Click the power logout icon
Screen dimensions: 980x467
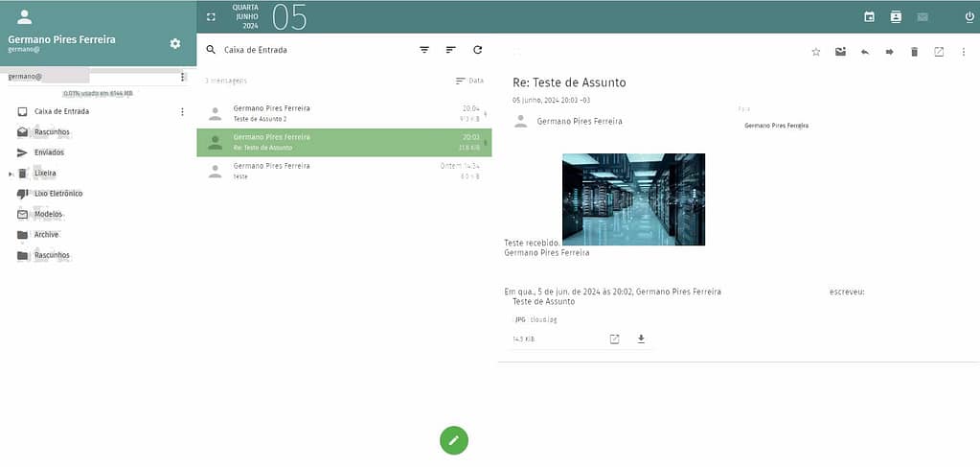[x=969, y=16]
